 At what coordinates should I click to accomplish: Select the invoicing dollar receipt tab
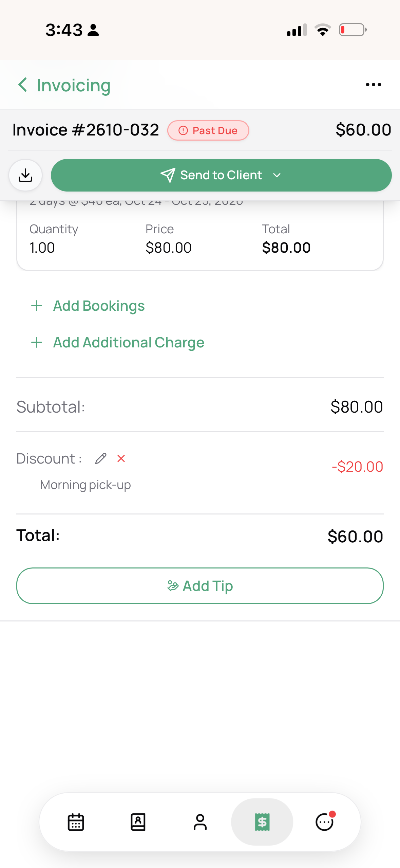point(262,822)
